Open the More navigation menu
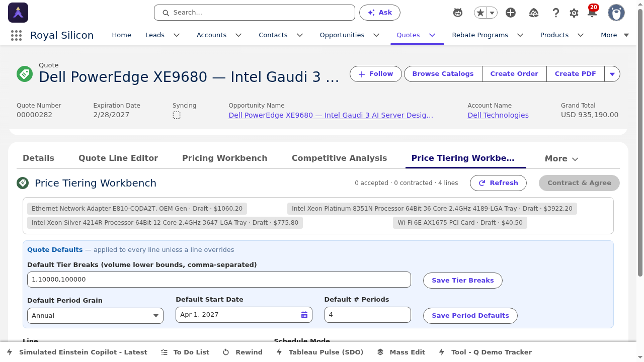The image size is (644, 362). (x=615, y=35)
